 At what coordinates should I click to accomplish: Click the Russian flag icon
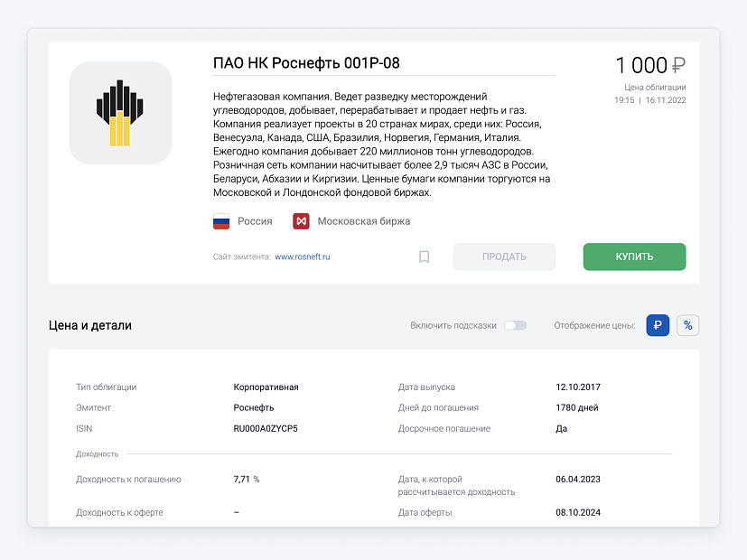pyautogui.click(x=221, y=221)
